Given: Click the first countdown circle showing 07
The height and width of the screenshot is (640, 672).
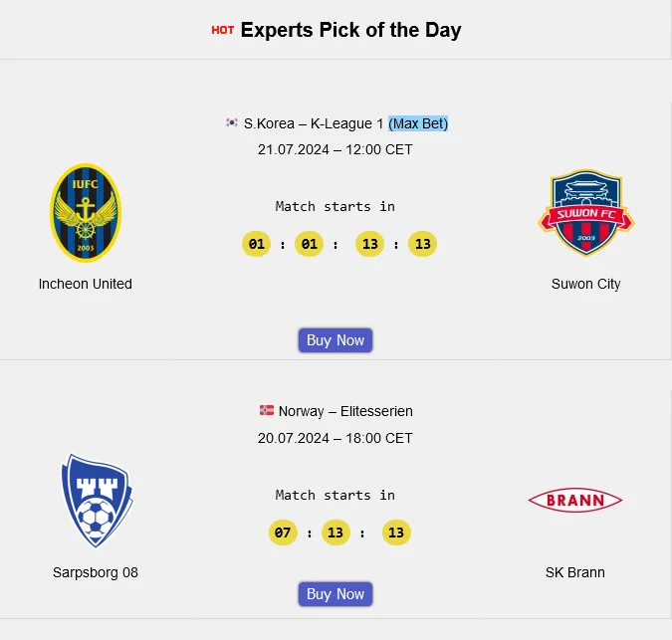Looking at the screenshot, I should 283,533.
